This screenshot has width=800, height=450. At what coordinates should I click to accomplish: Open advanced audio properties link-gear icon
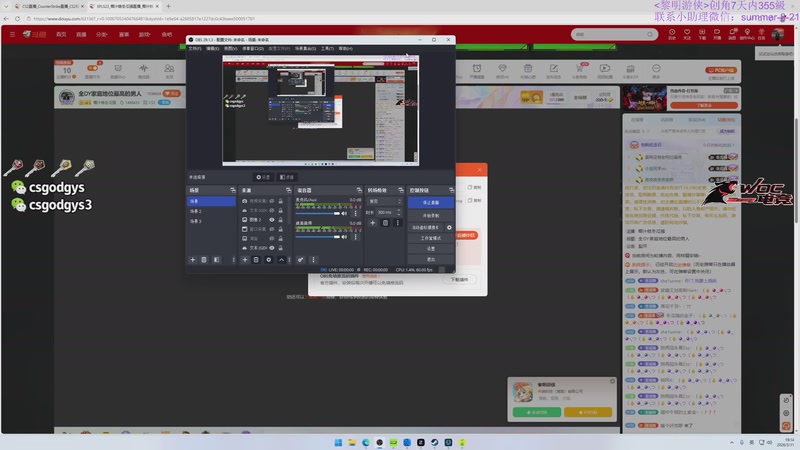[301, 260]
